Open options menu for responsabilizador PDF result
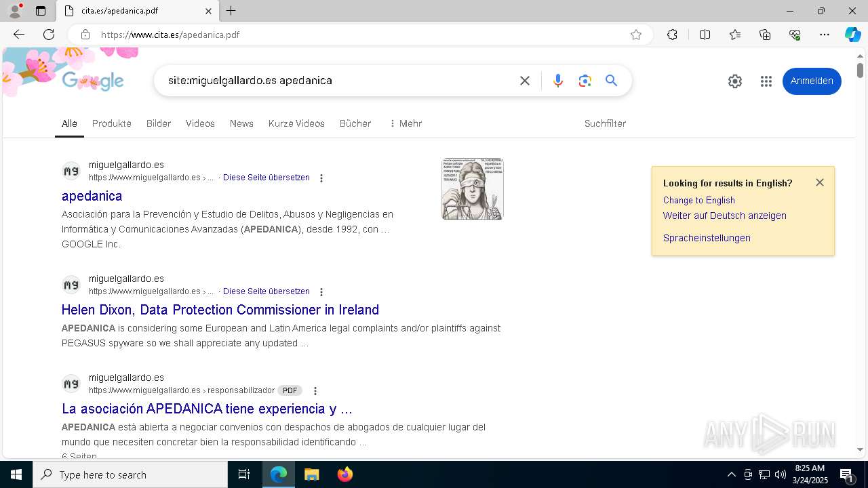This screenshot has width=868, height=488. [x=315, y=391]
